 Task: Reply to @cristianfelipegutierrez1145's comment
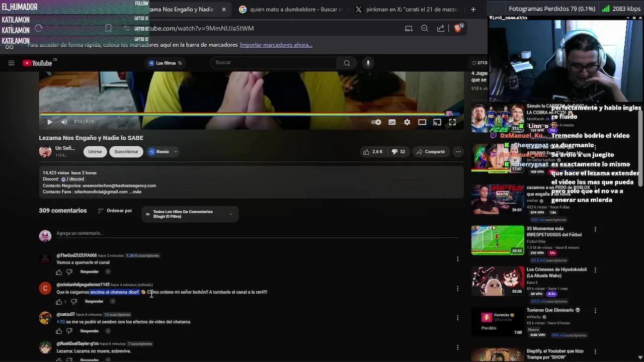point(94,302)
